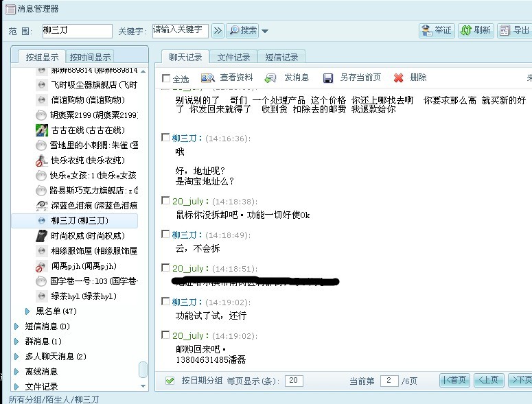Expand the 黑名单 (47) blacklist group
This screenshot has width=532, height=404.
27,311
